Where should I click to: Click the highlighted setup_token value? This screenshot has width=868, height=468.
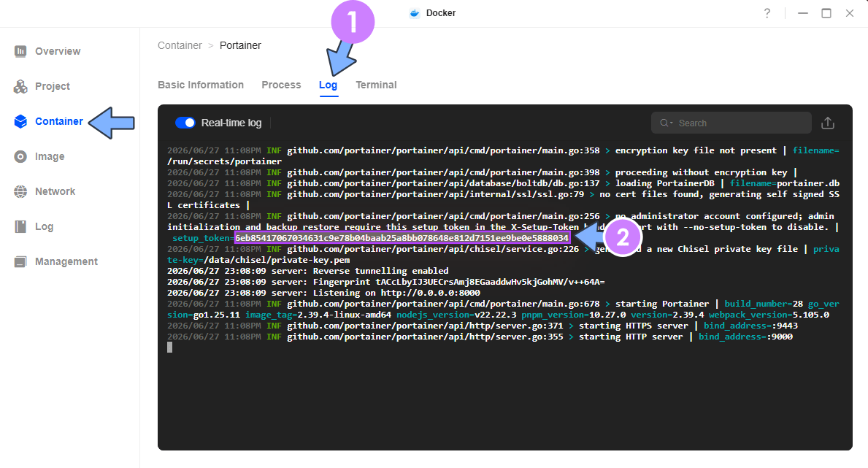click(402, 238)
